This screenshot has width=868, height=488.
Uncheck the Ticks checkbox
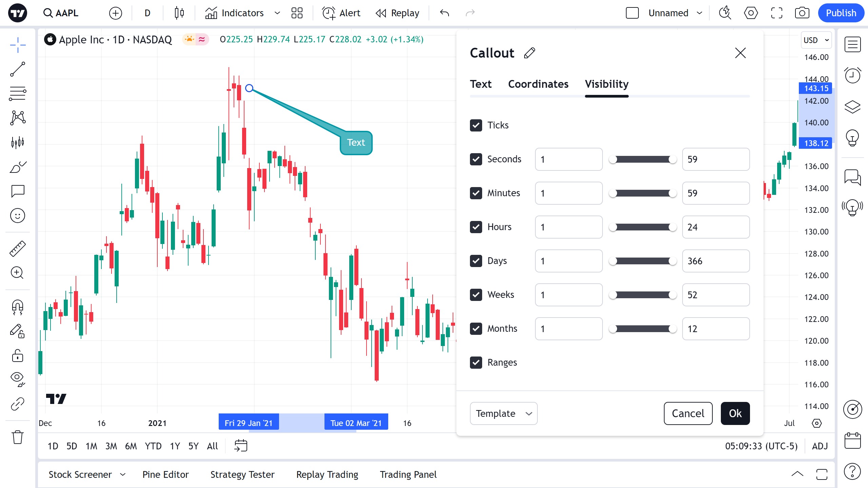click(476, 125)
